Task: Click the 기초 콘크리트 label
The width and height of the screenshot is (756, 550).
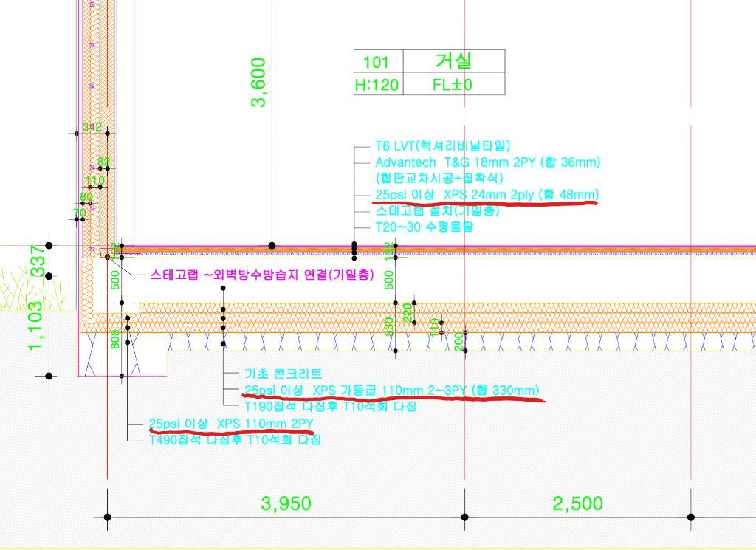Action: [x=283, y=374]
